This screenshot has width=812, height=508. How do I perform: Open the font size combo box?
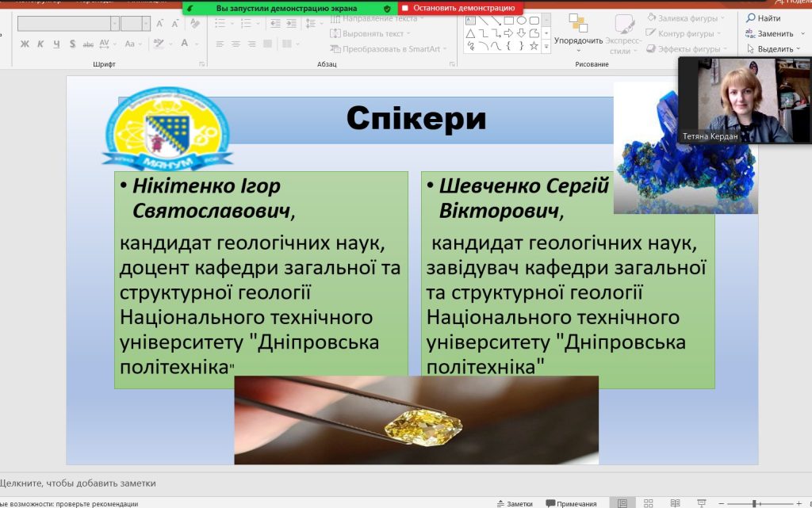click(x=136, y=23)
